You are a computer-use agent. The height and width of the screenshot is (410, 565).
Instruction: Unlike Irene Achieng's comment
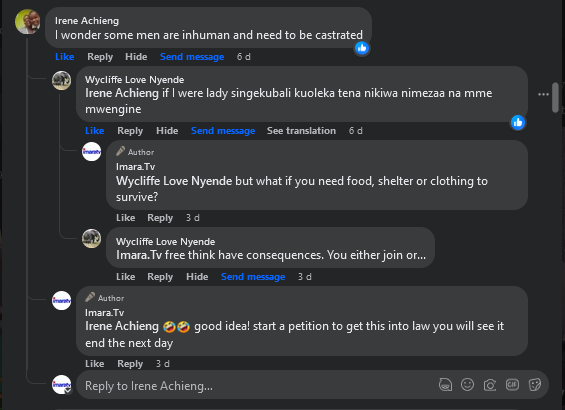pyautogui.click(x=64, y=57)
